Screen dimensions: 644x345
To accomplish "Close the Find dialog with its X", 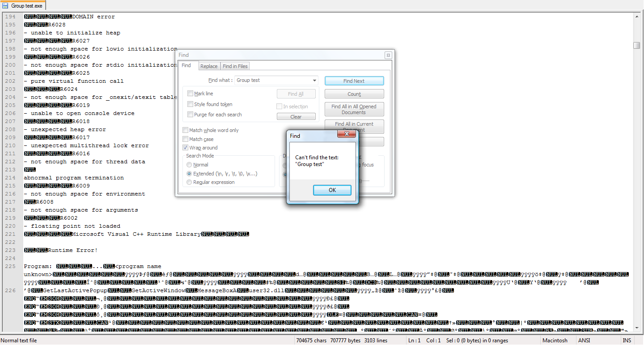I will (388, 55).
